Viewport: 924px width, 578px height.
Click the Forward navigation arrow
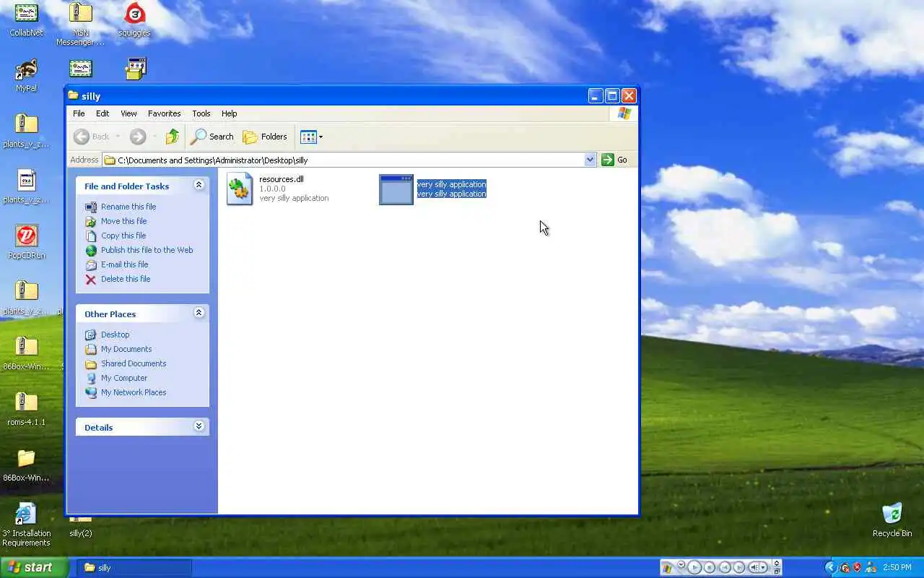(138, 137)
